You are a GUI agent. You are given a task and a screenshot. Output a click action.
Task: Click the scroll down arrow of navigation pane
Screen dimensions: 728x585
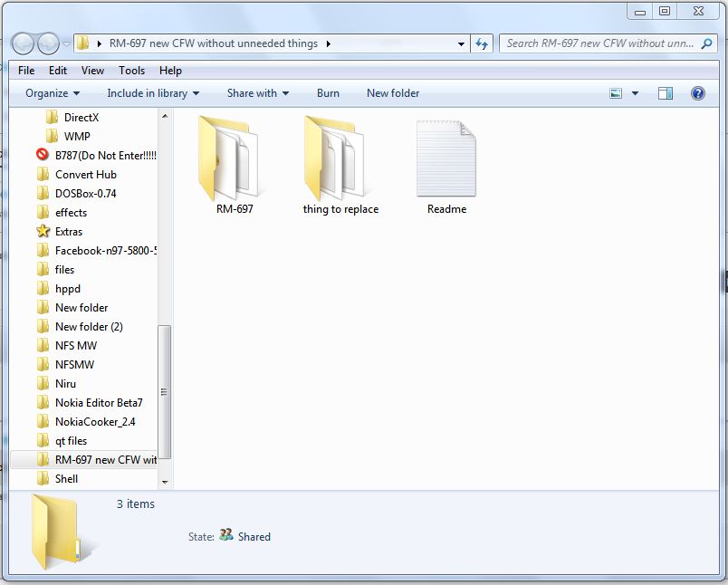pyautogui.click(x=165, y=482)
